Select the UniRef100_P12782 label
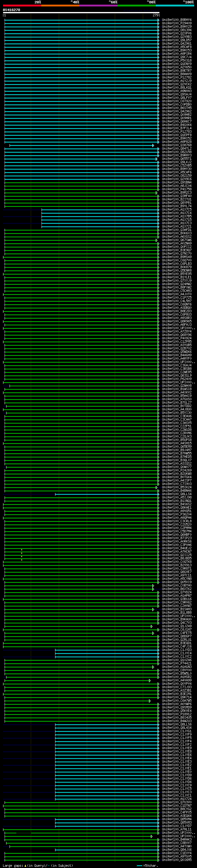This screenshot has height=868, width=197. (x=177, y=77)
